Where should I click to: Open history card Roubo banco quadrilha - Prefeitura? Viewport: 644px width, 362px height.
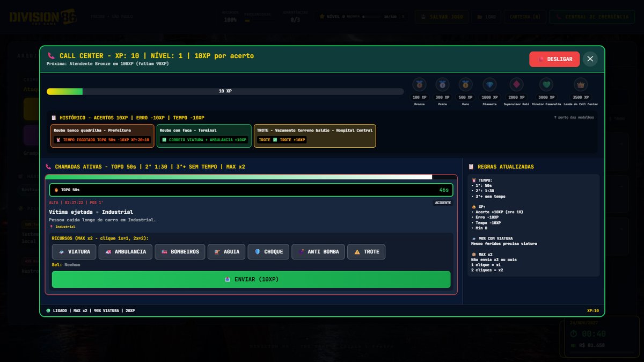click(x=101, y=136)
